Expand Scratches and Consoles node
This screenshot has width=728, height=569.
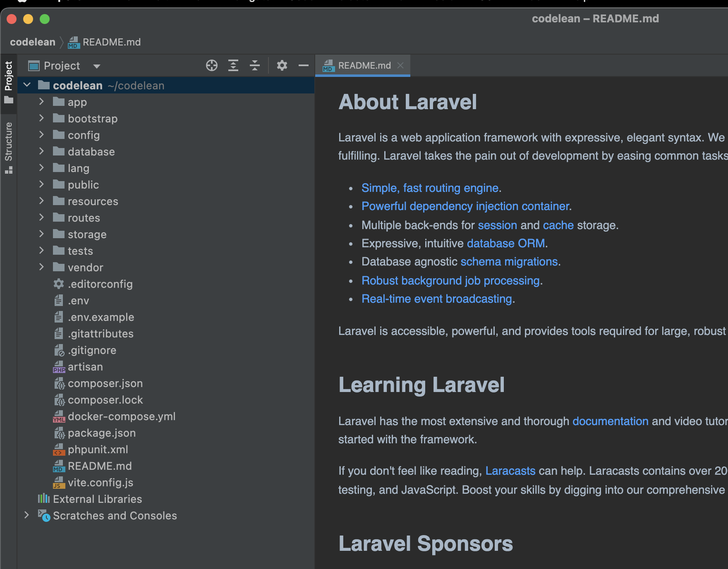click(x=27, y=515)
